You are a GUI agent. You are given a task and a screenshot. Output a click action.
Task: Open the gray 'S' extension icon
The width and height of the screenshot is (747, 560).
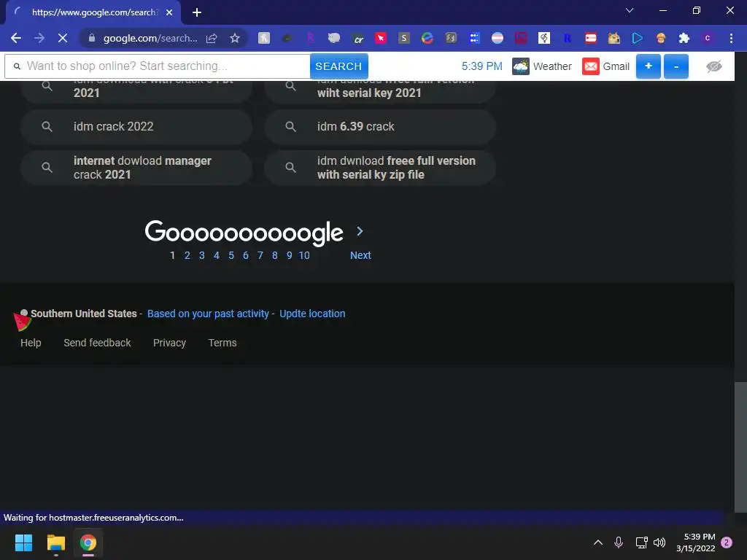point(404,38)
